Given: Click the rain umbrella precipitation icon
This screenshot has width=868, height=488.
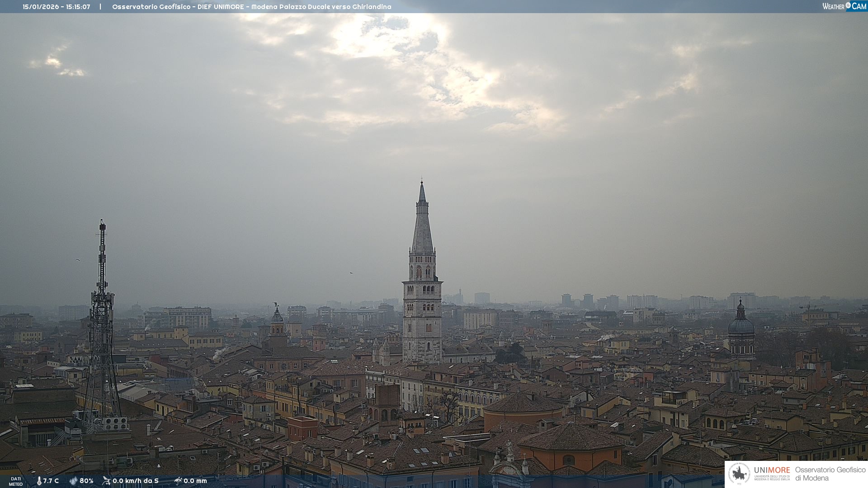Looking at the screenshot, I should [x=178, y=481].
